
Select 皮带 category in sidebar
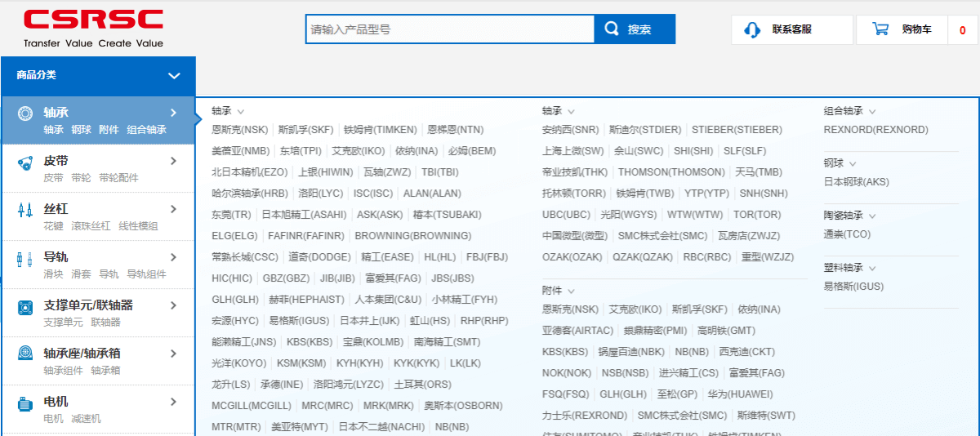tap(56, 161)
